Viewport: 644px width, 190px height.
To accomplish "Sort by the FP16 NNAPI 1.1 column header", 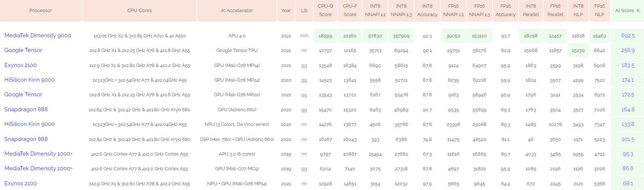I will pos(453,11).
